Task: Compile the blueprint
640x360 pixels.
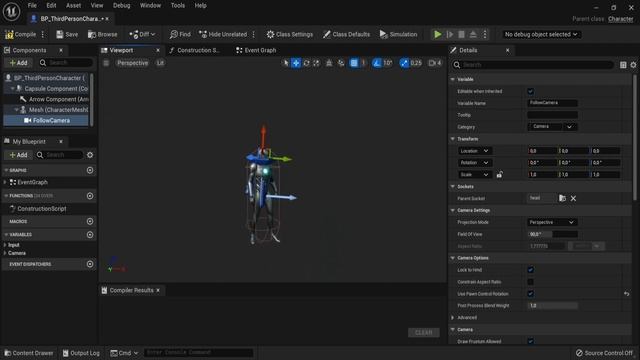Action: (20, 35)
